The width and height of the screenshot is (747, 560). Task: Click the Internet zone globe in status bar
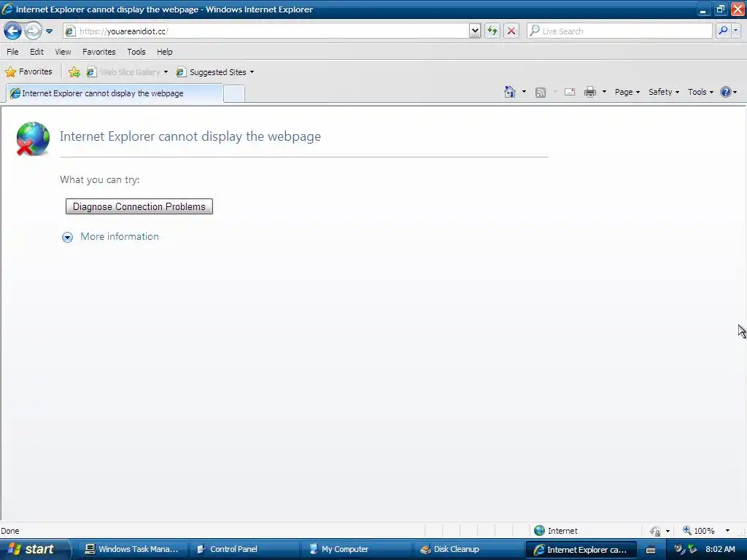click(x=539, y=531)
